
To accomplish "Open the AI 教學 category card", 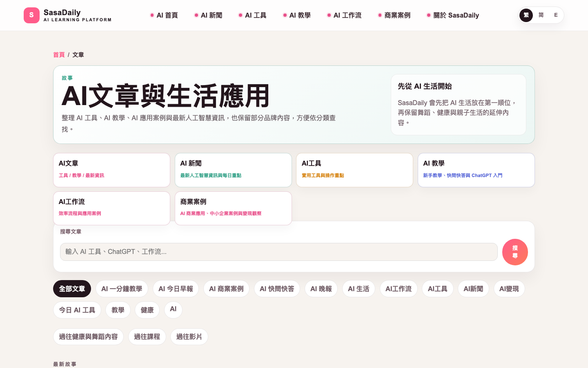I will pos(476,170).
